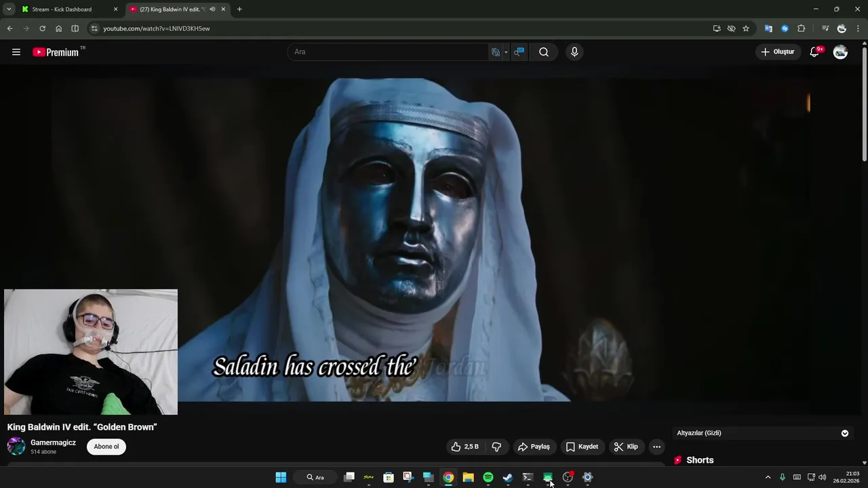
Task: Click the video title Golden Brown text
Action: click(x=82, y=427)
